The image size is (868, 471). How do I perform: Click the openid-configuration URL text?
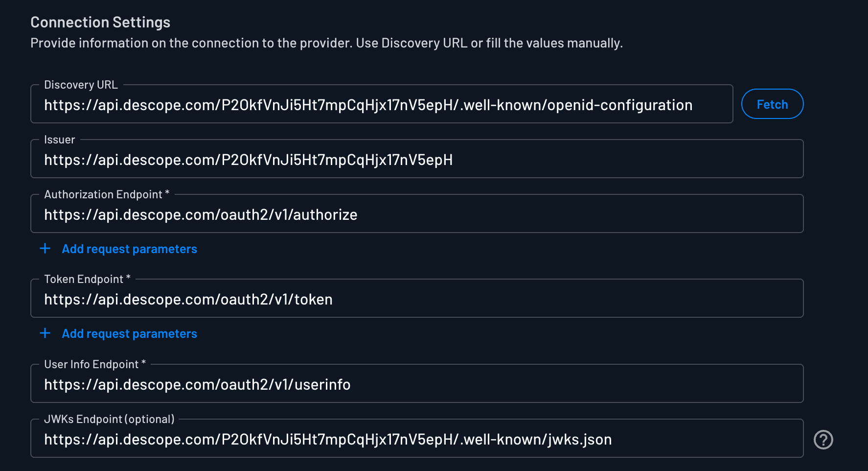pyautogui.click(x=368, y=104)
